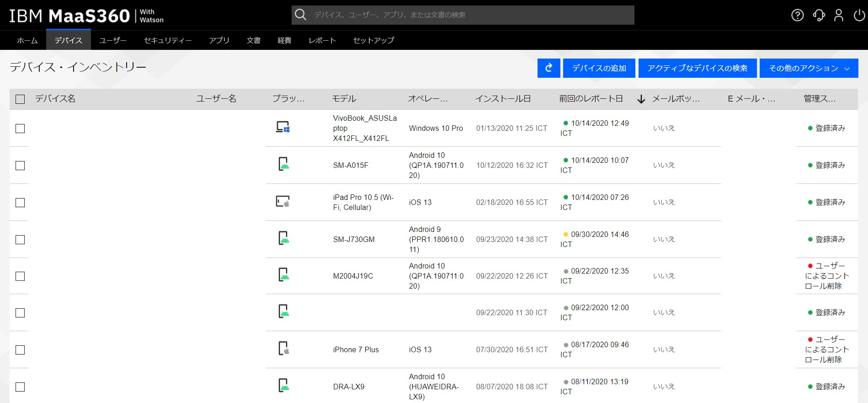Expand the その他のアクション dropdown
Viewport: 868px width, 403px height.
tap(809, 68)
